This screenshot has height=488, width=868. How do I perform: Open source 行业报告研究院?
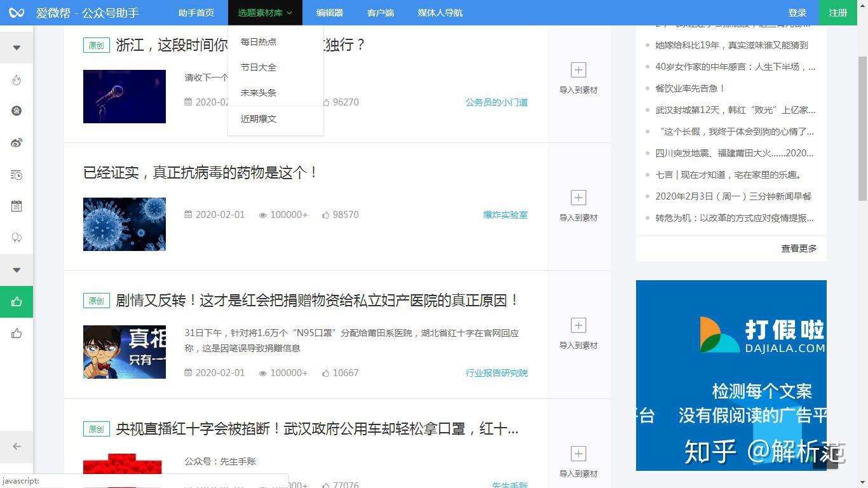[x=497, y=373]
